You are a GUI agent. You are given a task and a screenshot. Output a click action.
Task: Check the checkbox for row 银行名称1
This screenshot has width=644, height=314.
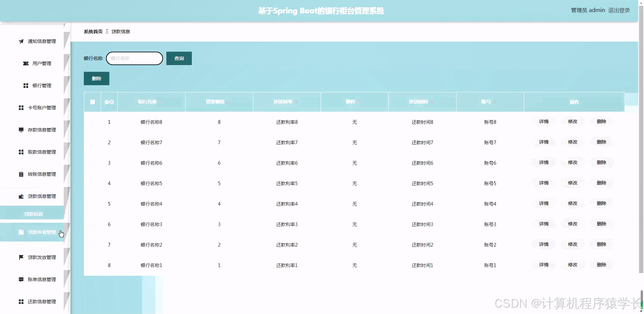click(93, 265)
